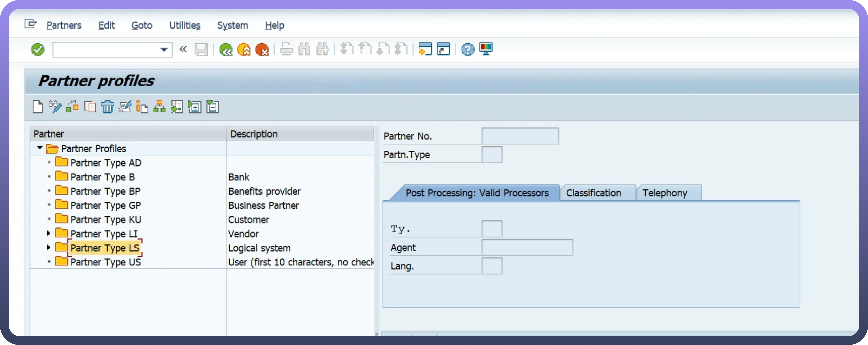Click the green Enter checkmark icon

coord(37,50)
